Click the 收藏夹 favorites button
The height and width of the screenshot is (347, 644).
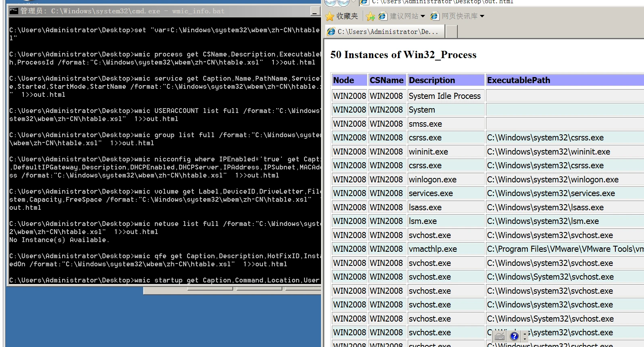tap(342, 16)
